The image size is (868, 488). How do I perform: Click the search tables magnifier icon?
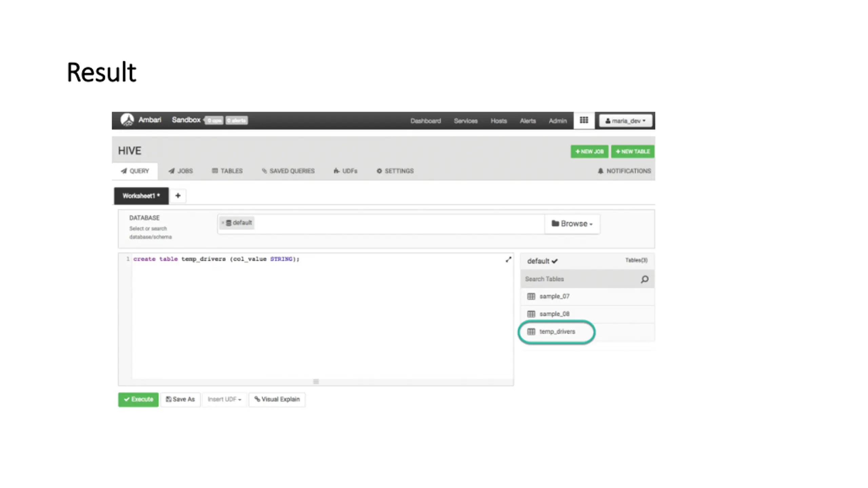coord(645,279)
